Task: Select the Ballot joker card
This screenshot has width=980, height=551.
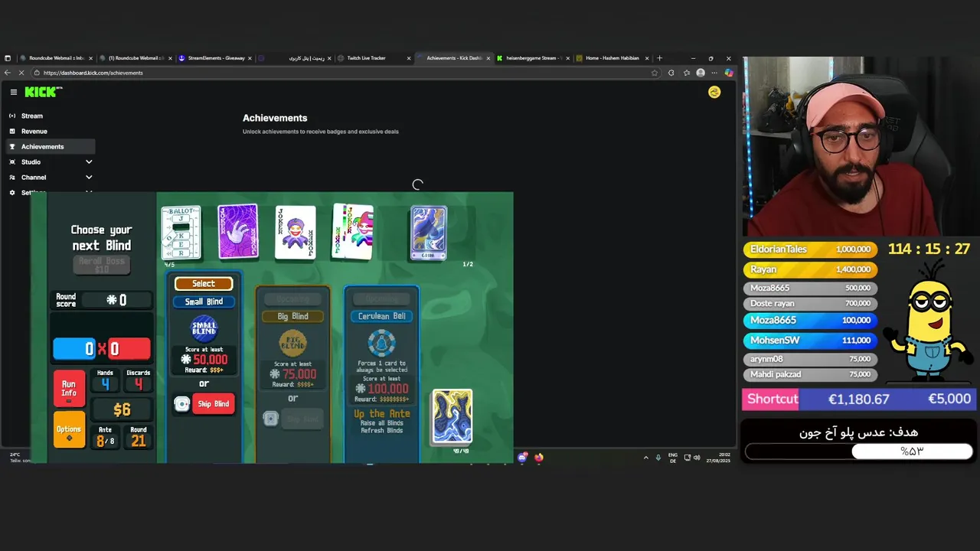Action: coord(181,233)
